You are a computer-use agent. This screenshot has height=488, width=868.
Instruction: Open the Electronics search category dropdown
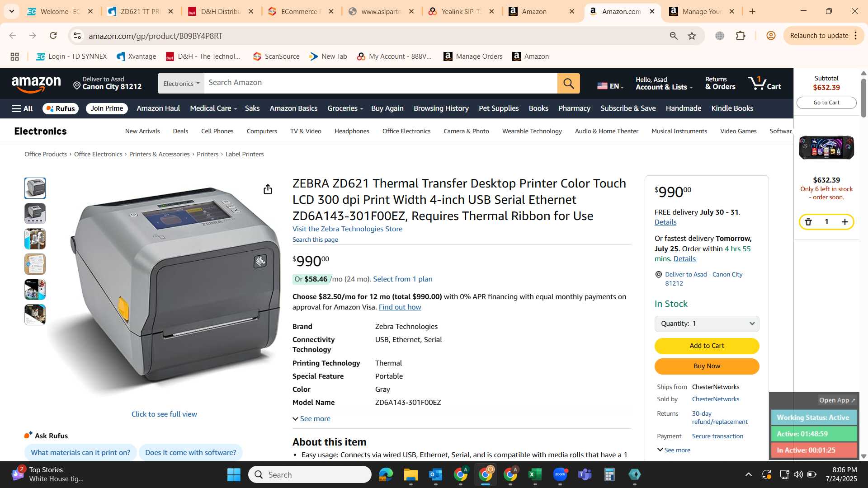click(x=181, y=84)
